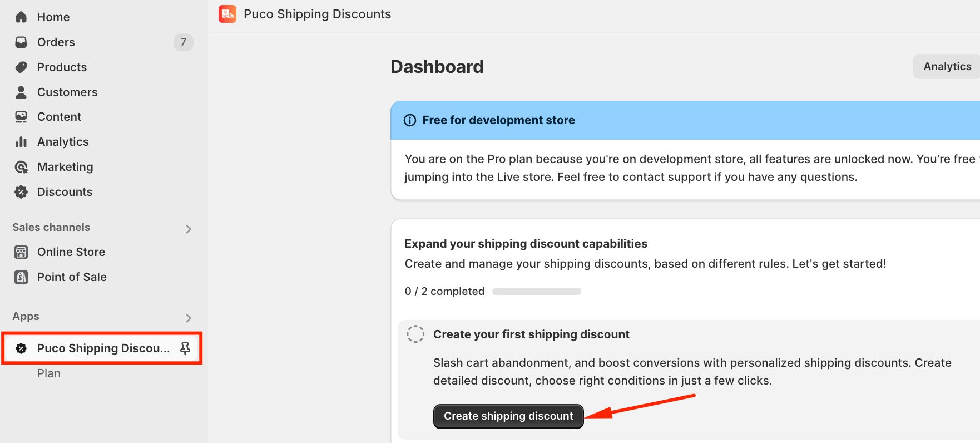
Task: Open Puco Shipping Discounts in the sidebar
Action: coord(103,348)
